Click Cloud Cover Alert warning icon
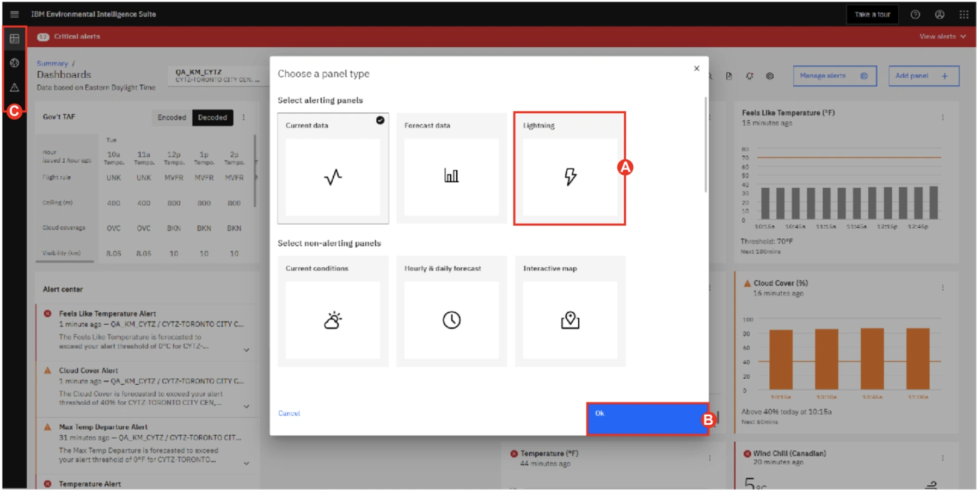The height and width of the screenshot is (494, 980). [x=47, y=370]
